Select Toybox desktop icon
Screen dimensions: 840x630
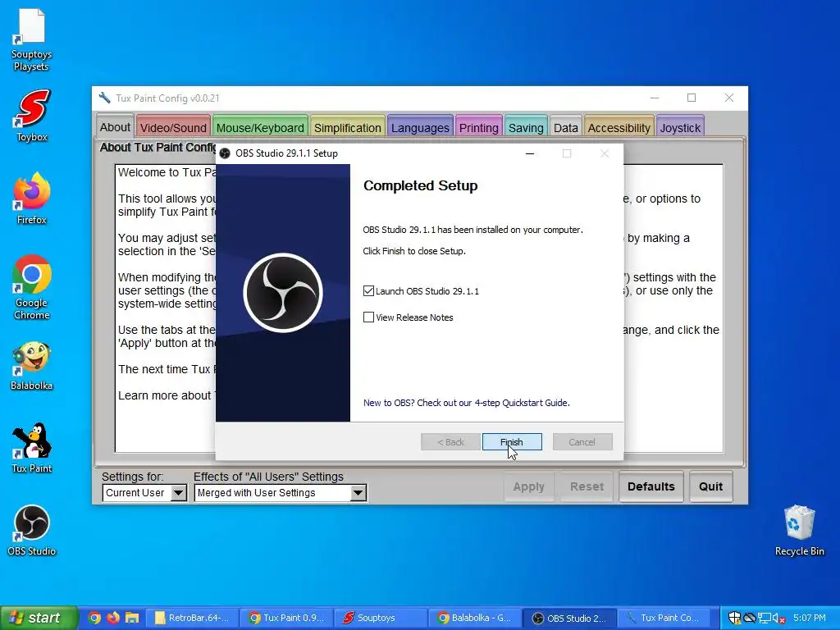pyautogui.click(x=32, y=115)
